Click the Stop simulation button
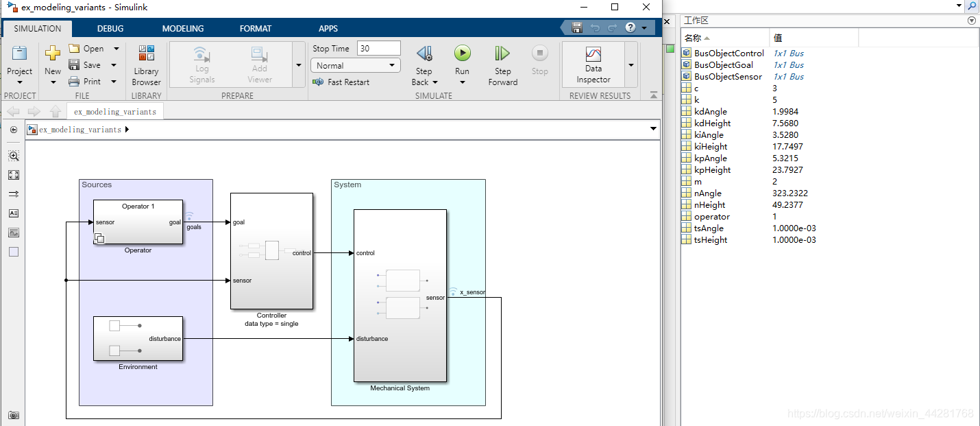 click(x=539, y=60)
